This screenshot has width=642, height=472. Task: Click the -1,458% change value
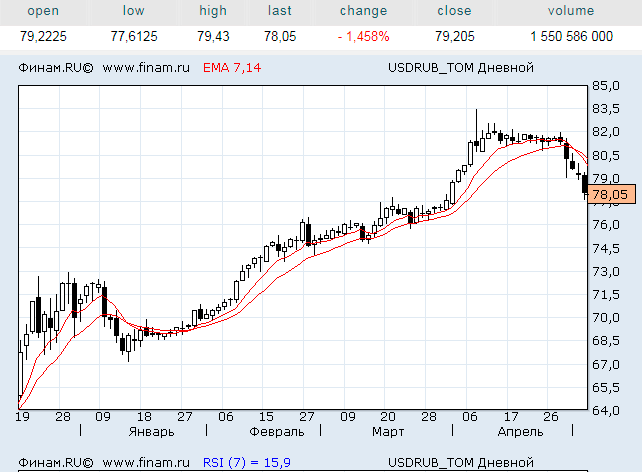[363, 36]
